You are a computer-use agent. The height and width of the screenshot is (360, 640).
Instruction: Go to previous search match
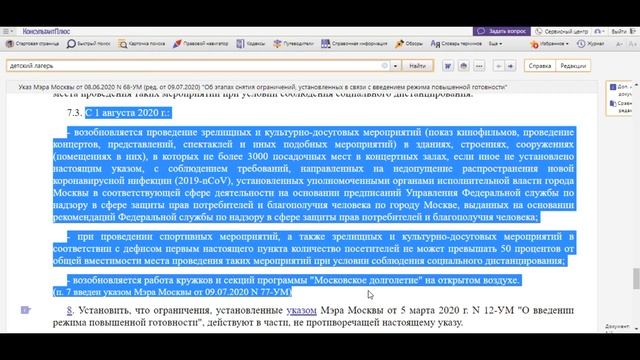tap(498, 66)
